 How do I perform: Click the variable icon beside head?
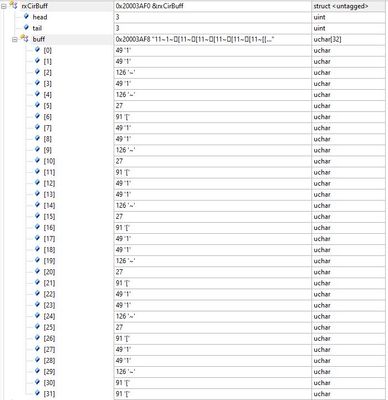tap(26, 16)
